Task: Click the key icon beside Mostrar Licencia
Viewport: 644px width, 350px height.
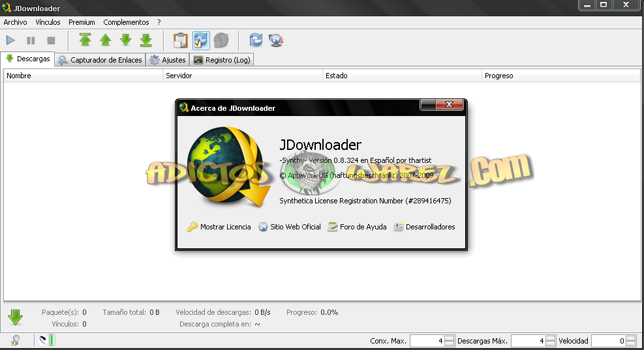Action: [x=192, y=227]
